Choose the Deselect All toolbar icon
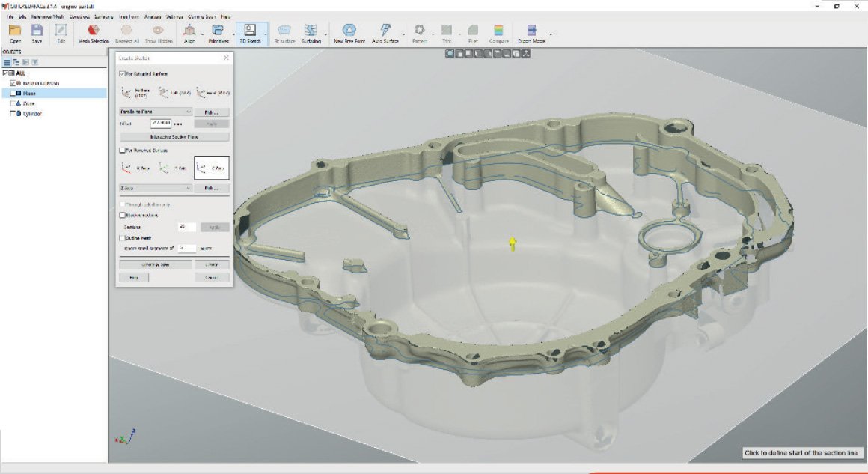Viewport: 868px width, 474px height. coord(126,33)
